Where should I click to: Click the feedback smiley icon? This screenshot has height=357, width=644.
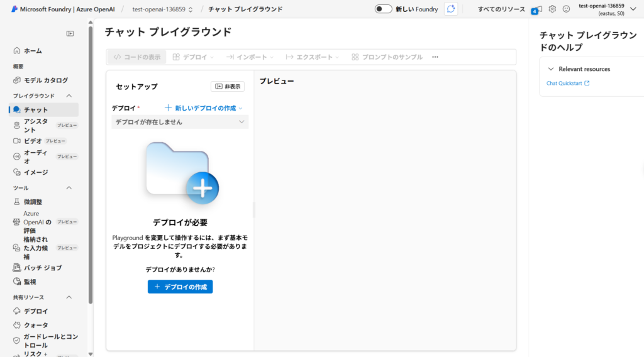pos(567,9)
